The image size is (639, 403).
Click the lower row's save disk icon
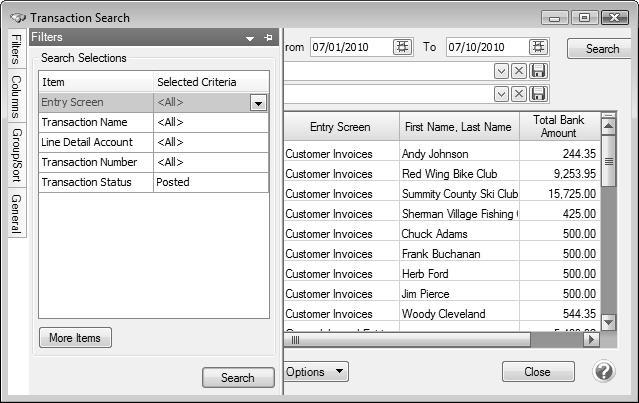point(538,93)
